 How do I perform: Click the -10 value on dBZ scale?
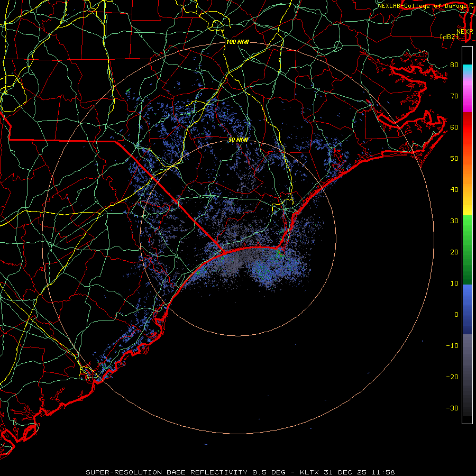point(452,346)
